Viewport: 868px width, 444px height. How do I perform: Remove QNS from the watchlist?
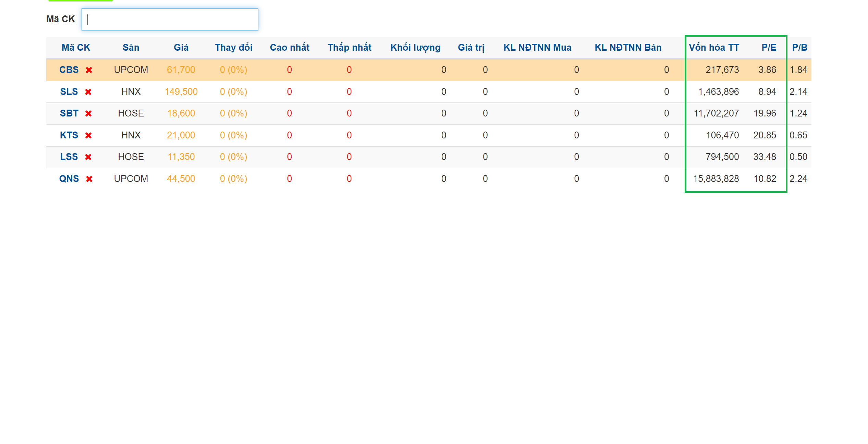click(89, 179)
